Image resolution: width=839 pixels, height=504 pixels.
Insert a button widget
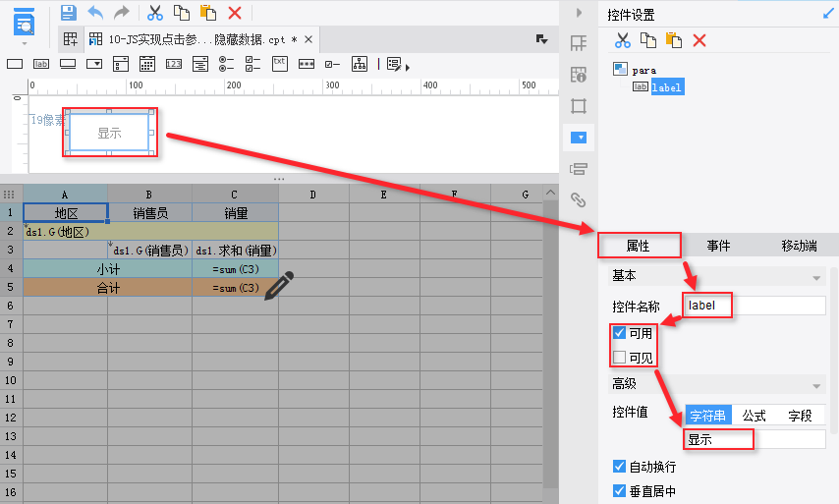68,64
